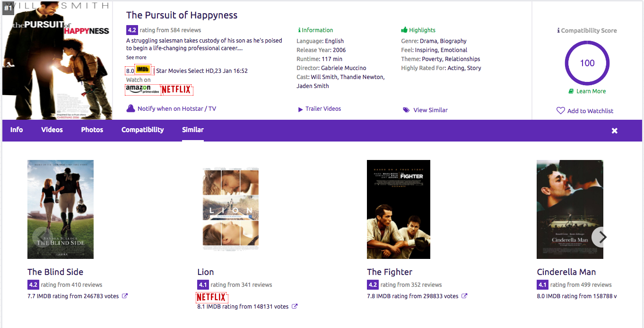Click 'rating from 584 reviews' text
Screen dimensions: 644x328
(170, 30)
